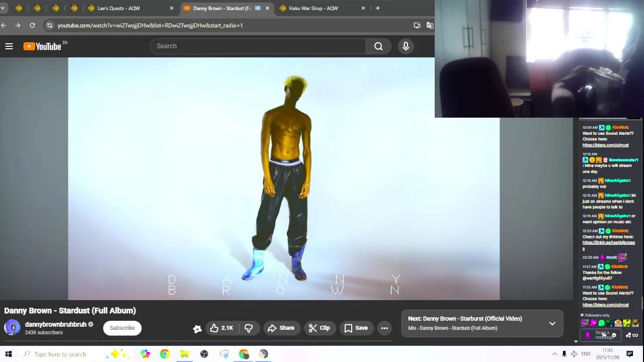The width and height of the screenshot is (644, 362).
Task: Open the Windows notification center
Action: pyautogui.click(x=629, y=354)
